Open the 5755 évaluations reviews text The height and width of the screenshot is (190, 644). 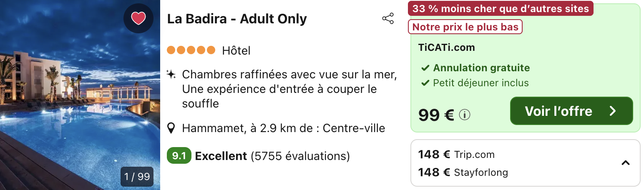300,156
